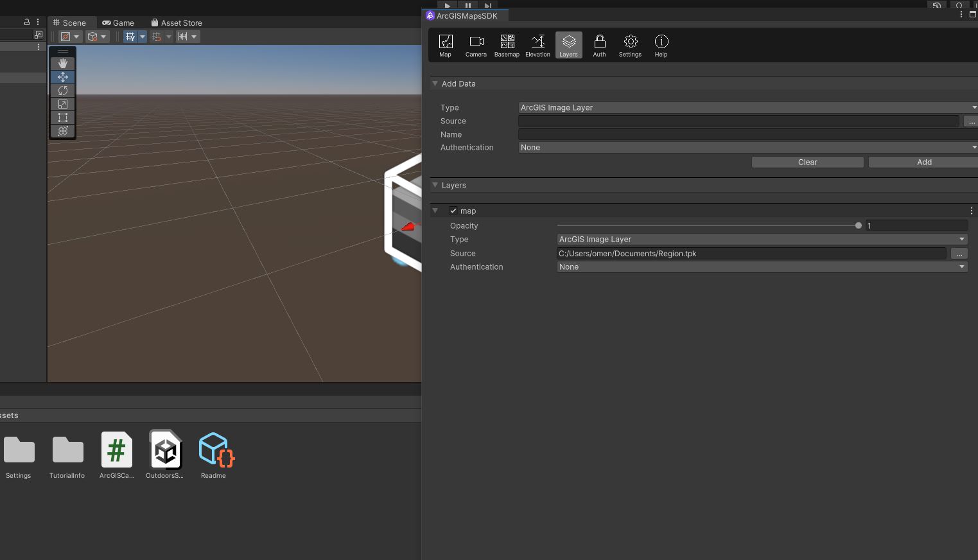Open the Basemap settings panel
The width and height of the screenshot is (978, 560).
pos(507,45)
